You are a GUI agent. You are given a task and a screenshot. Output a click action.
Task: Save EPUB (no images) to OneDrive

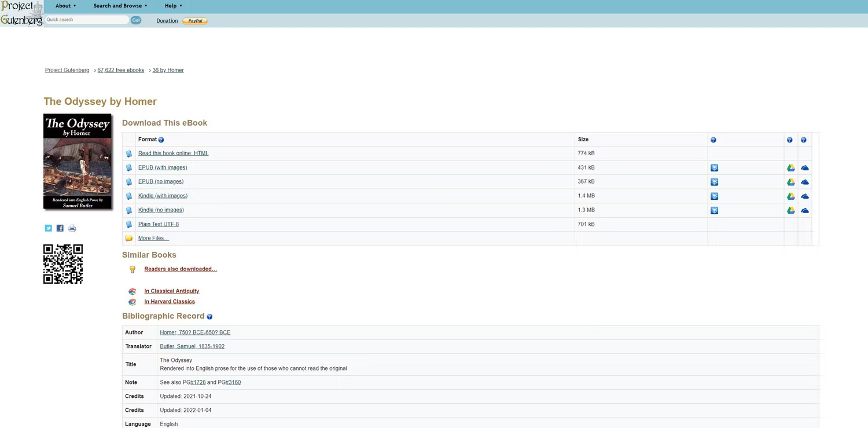[804, 182]
